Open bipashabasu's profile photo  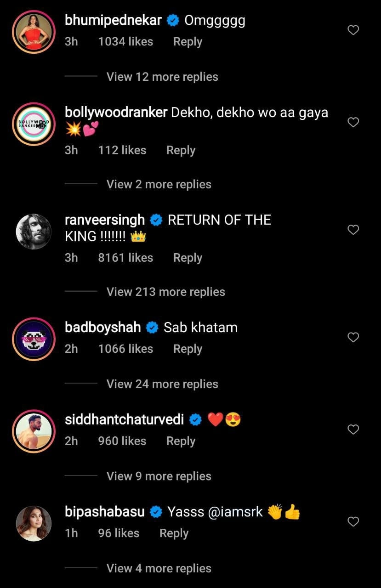click(x=34, y=524)
